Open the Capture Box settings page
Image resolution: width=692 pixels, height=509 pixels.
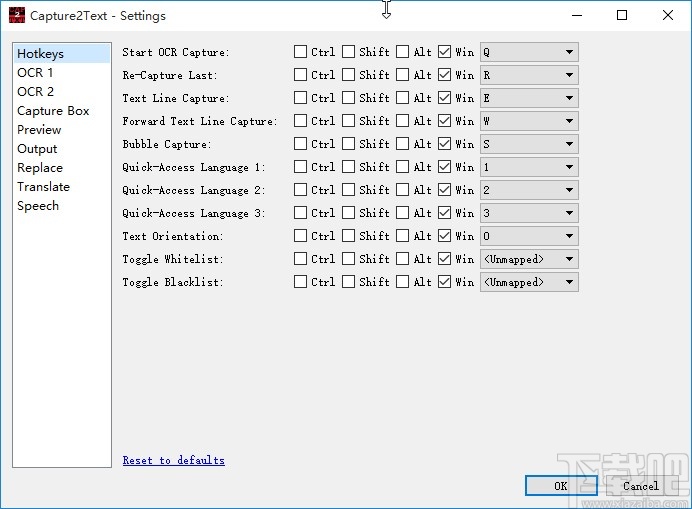click(x=53, y=111)
